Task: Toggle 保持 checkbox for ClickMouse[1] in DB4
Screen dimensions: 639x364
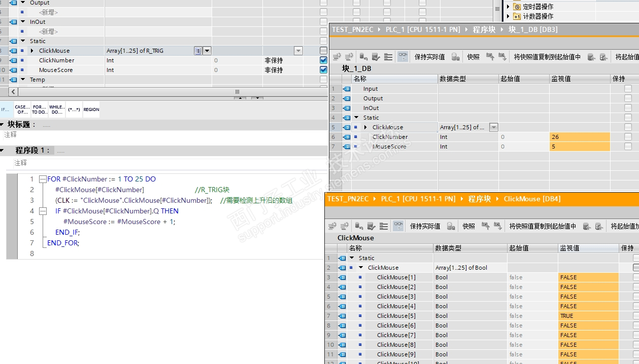Action: tap(636, 277)
